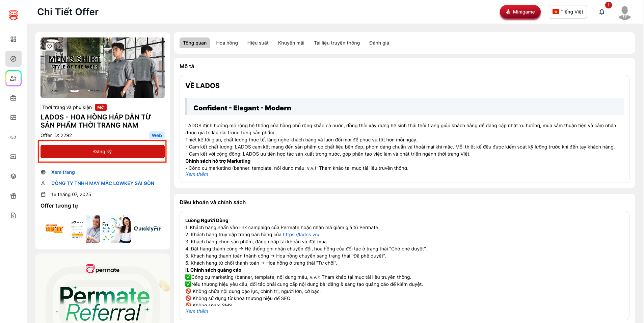
Task: Click the person icon beside company name
Action: (x=43, y=183)
